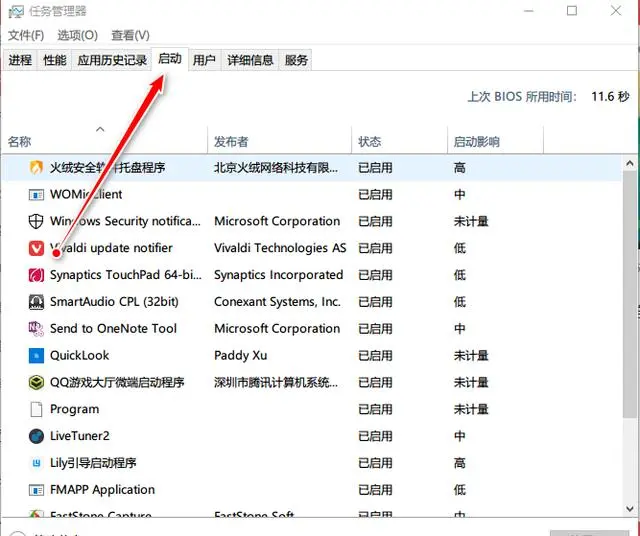Click the 火绒安全 tray program icon
Screen dimensions: 640x536
coord(36,167)
